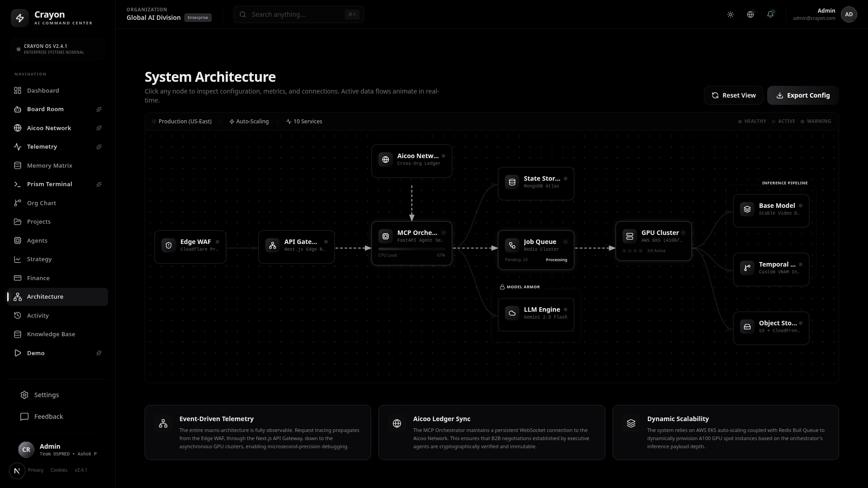Open the Telemetry section
868x488 pixels.
coord(57,147)
